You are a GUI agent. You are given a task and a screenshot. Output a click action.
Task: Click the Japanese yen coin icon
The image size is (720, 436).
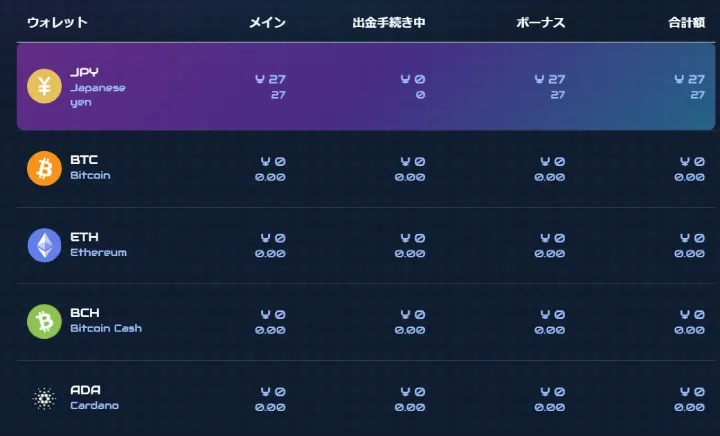[44, 86]
